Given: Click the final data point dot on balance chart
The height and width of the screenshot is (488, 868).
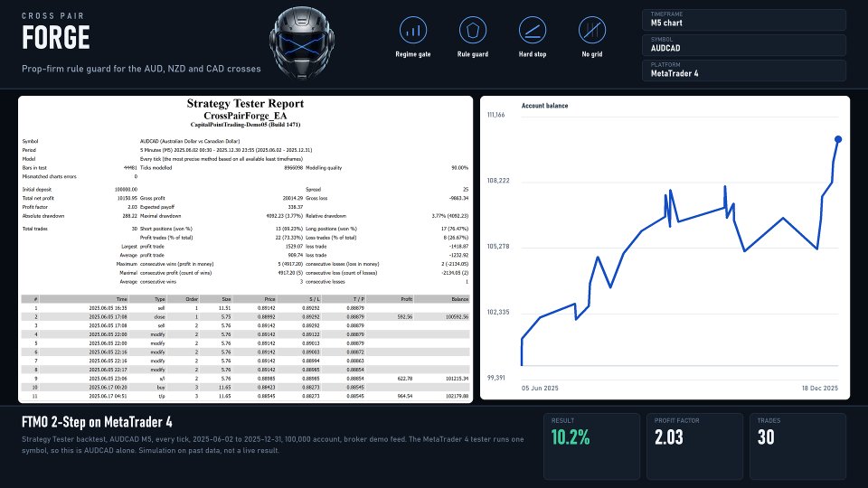Looking at the screenshot, I should point(838,139).
